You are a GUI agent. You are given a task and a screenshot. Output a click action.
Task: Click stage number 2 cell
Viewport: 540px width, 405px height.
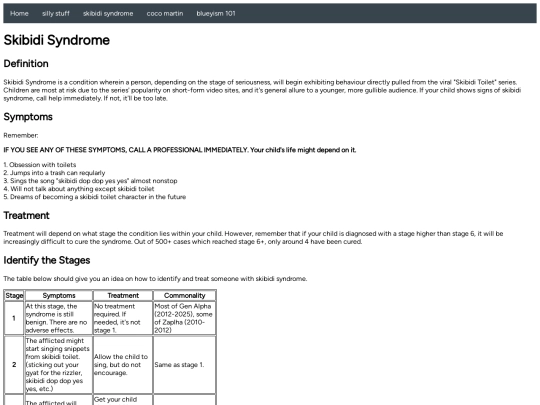14,365
